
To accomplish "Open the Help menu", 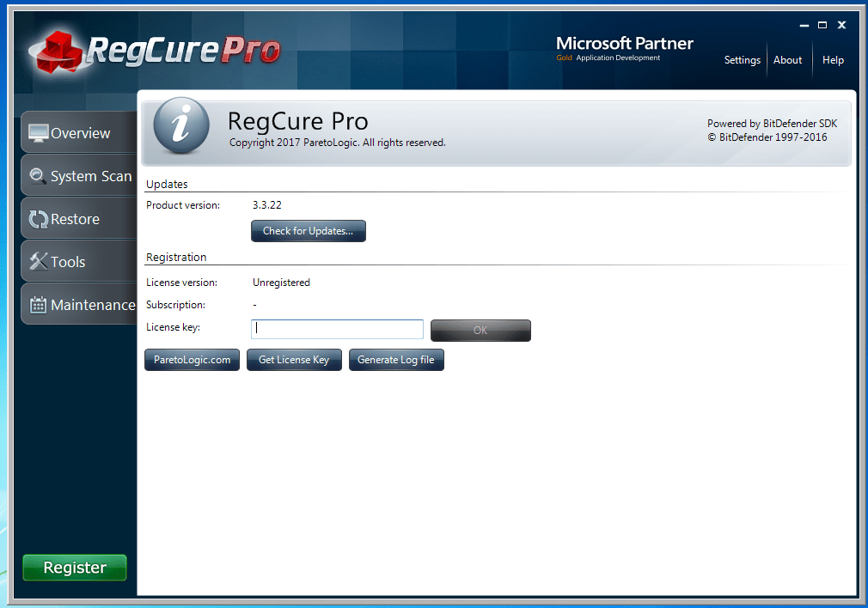I will pyautogui.click(x=833, y=60).
